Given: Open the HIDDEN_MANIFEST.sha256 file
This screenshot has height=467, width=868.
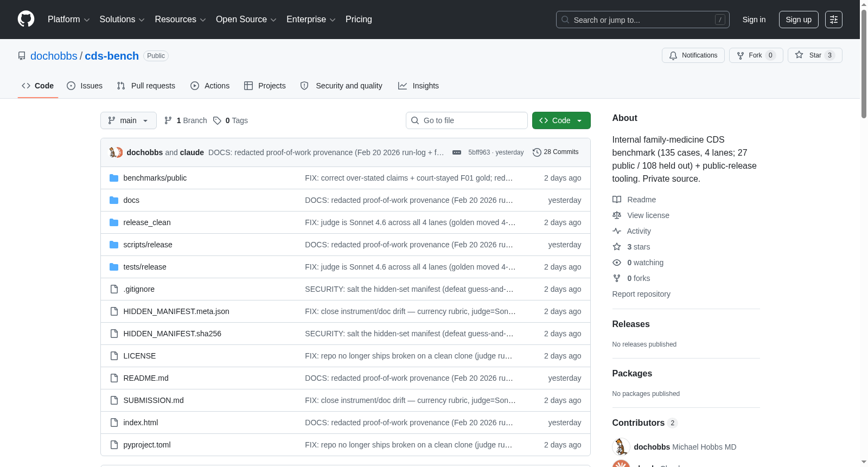Looking at the screenshot, I should pyautogui.click(x=173, y=334).
